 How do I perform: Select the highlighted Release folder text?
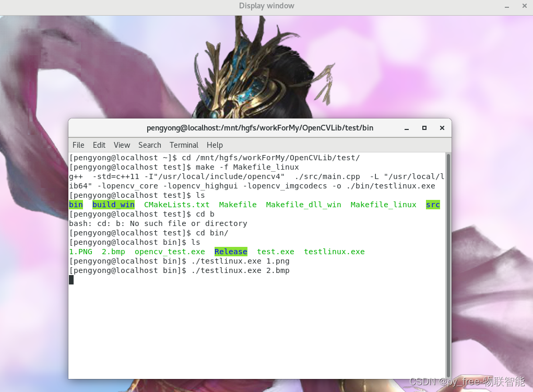click(x=231, y=252)
